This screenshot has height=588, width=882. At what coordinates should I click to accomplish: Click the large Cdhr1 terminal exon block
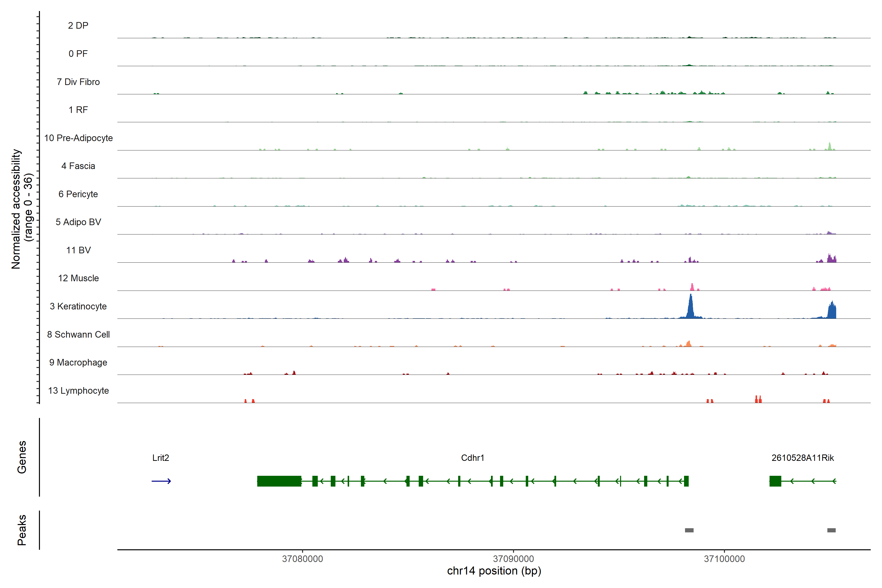pyautogui.click(x=279, y=481)
